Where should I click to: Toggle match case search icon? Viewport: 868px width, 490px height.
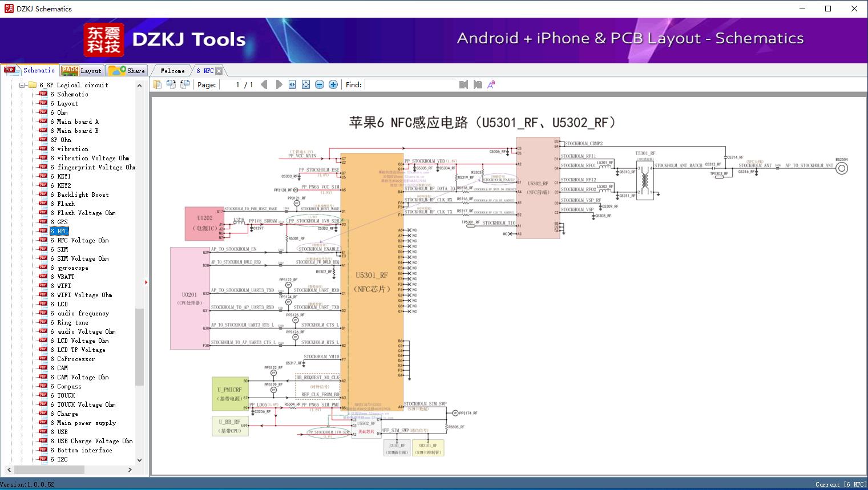(491, 84)
